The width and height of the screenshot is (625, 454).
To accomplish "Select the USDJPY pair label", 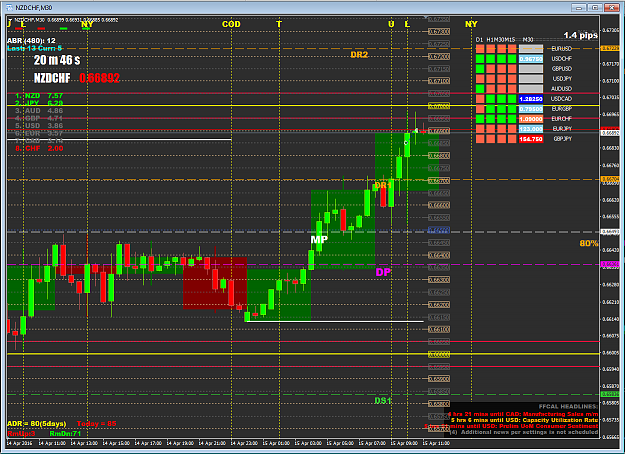I will point(562,79).
